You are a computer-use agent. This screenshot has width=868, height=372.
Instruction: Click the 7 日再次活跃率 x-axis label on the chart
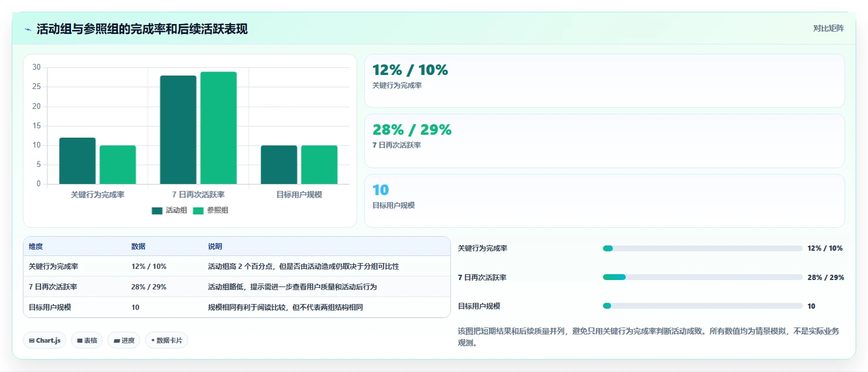[198, 194]
